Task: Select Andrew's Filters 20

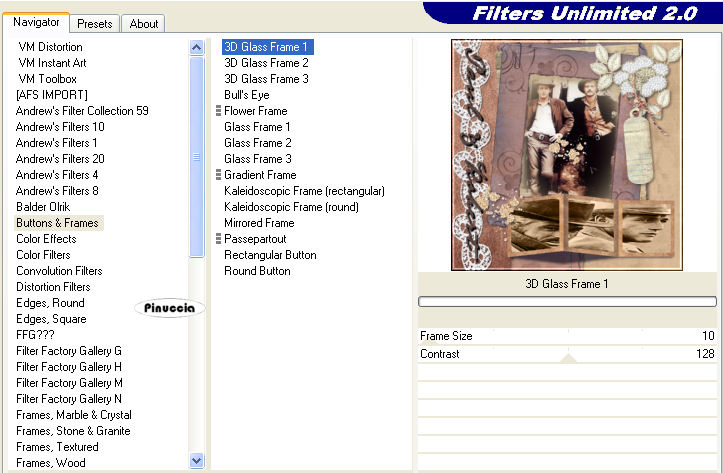Action: click(60, 159)
